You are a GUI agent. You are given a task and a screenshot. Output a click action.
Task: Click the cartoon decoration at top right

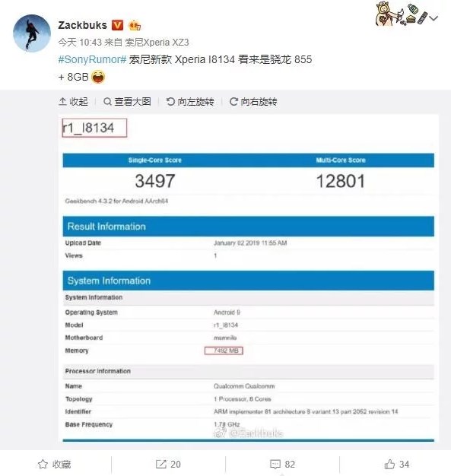[x=401, y=14]
